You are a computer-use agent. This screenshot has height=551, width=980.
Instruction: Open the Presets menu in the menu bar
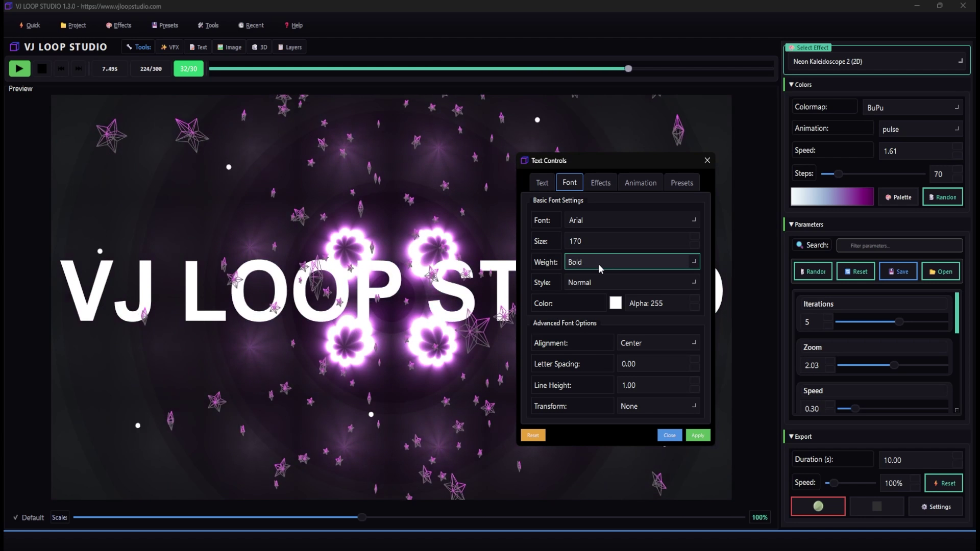(x=164, y=25)
